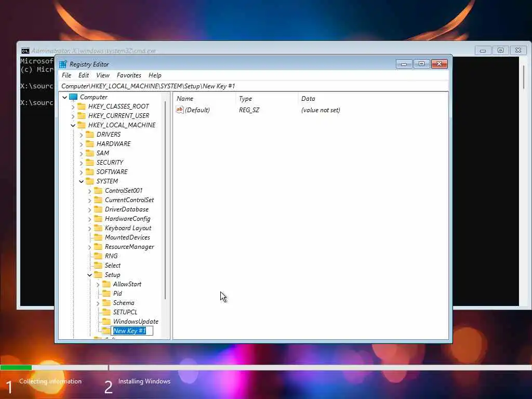
Task: Expand the ControlSet001 chevron
Action: (x=89, y=191)
